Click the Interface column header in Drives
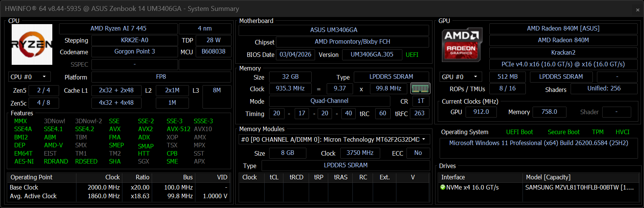644x208 pixels. tap(481, 177)
